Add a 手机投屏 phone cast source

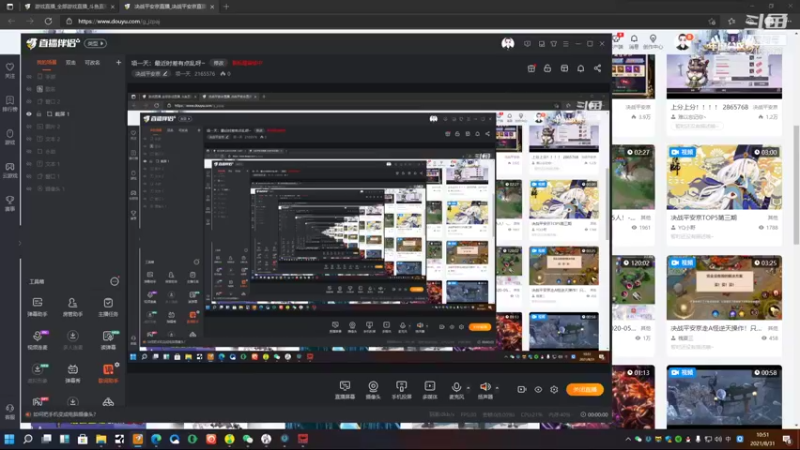402,390
